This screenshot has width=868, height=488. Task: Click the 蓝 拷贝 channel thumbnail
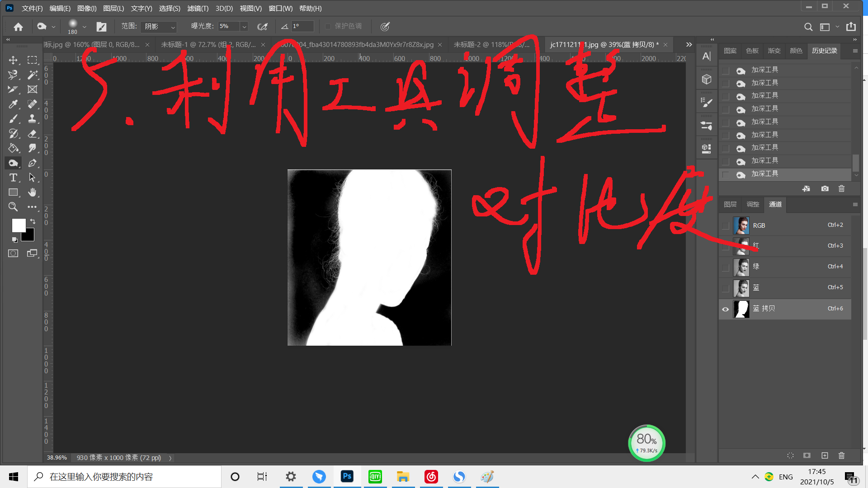(x=741, y=309)
